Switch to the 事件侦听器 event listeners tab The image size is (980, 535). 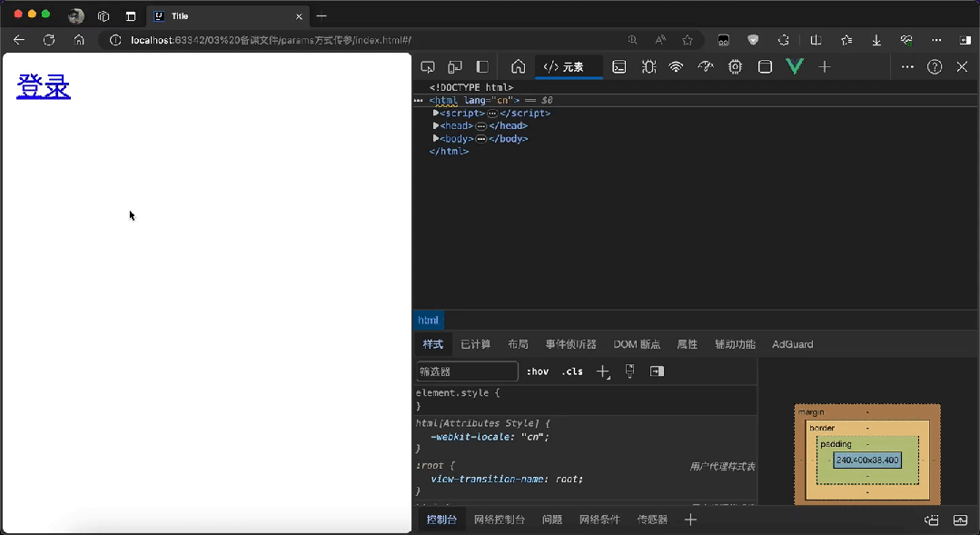[x=570, y=344]
